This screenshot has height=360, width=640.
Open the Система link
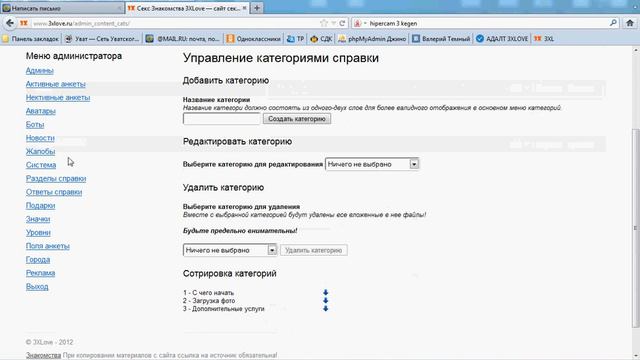[41, 165]
